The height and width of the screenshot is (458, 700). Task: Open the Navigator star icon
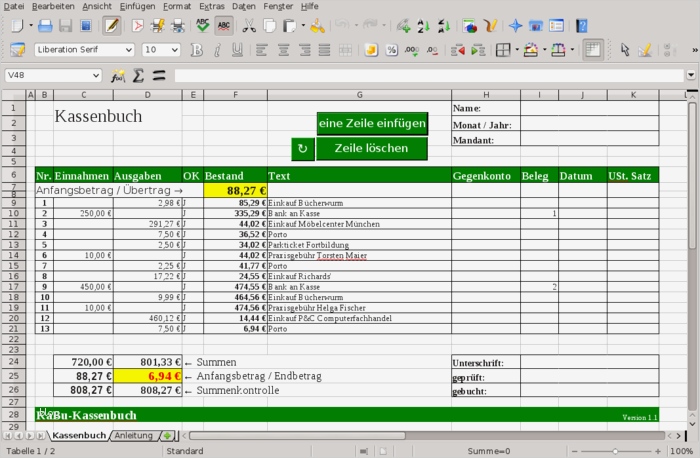tap(515, 26)
